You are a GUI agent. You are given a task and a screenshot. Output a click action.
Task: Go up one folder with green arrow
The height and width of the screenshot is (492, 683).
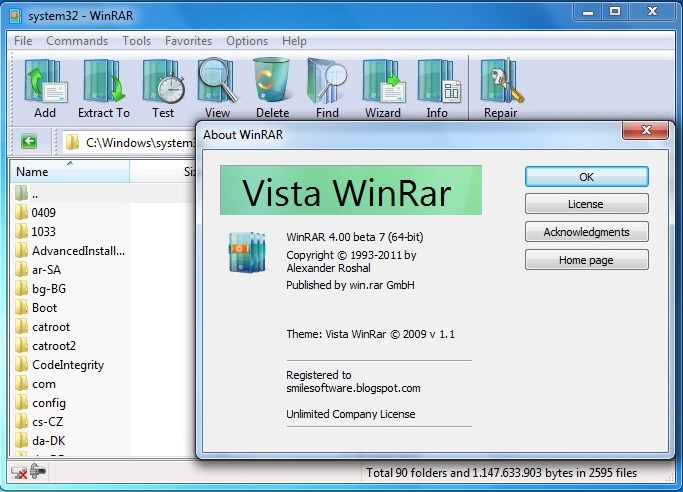point(29,142)
